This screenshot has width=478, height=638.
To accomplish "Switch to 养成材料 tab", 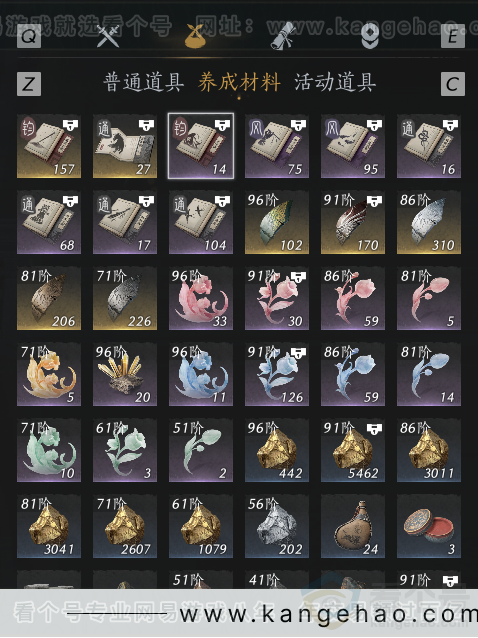I will pos(239,83).
